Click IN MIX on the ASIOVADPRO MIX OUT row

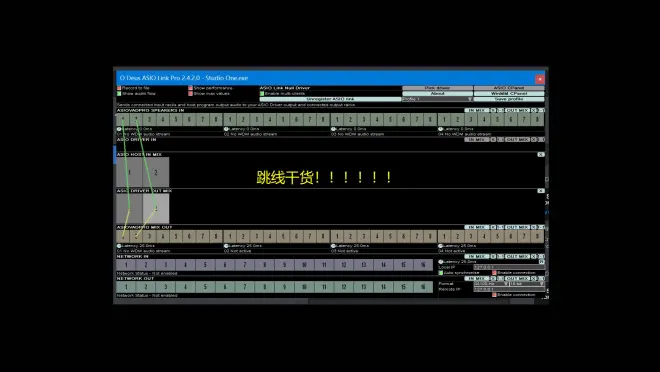(476, 227)
